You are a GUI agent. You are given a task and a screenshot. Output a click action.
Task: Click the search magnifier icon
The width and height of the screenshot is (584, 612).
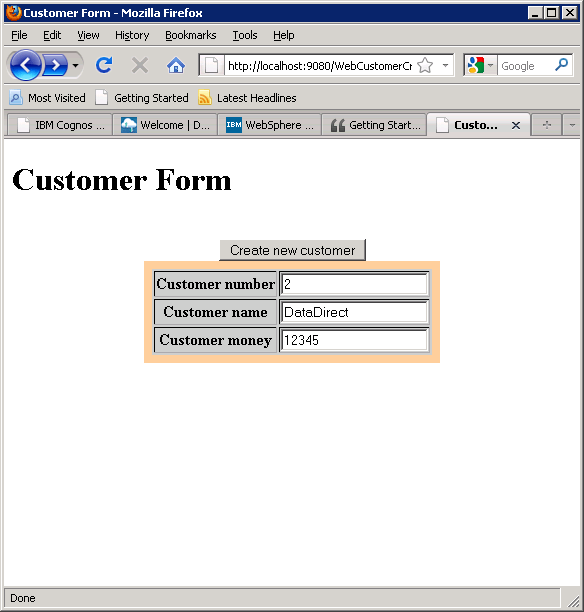pos(561,65)
